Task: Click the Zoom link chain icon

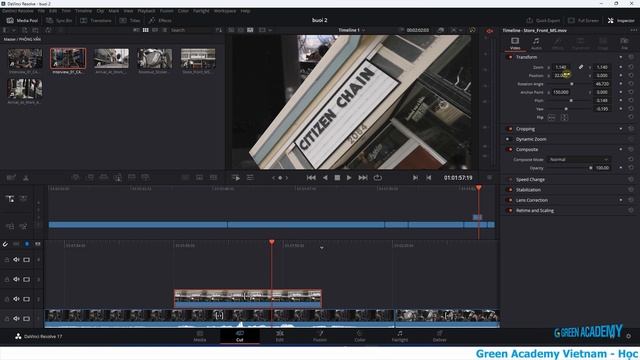Action: click(581, 67)
